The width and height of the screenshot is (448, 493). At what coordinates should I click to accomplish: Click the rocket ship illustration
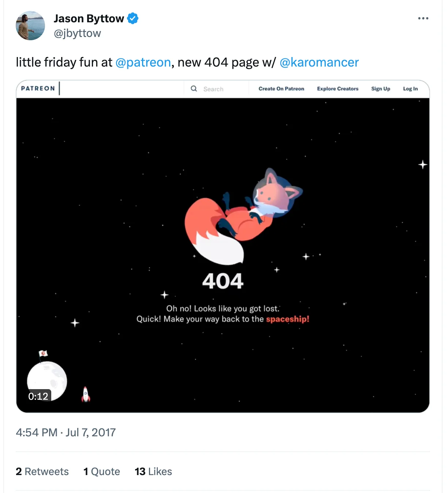click(85, 394)
